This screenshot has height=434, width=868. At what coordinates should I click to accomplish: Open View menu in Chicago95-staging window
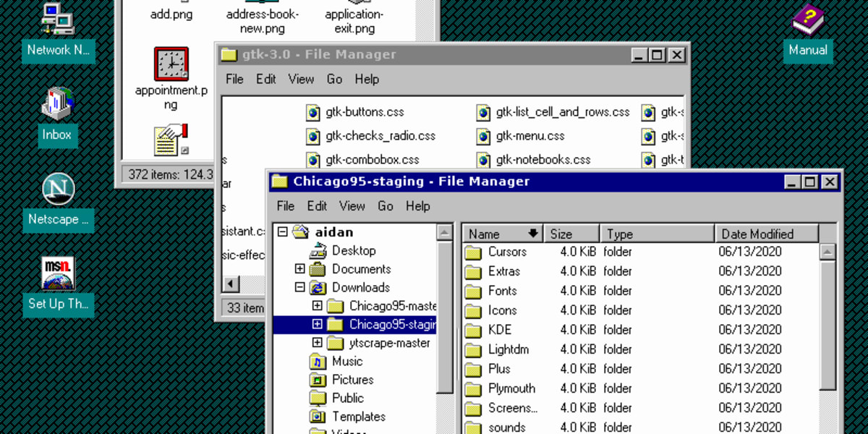(x=352, y=206)
